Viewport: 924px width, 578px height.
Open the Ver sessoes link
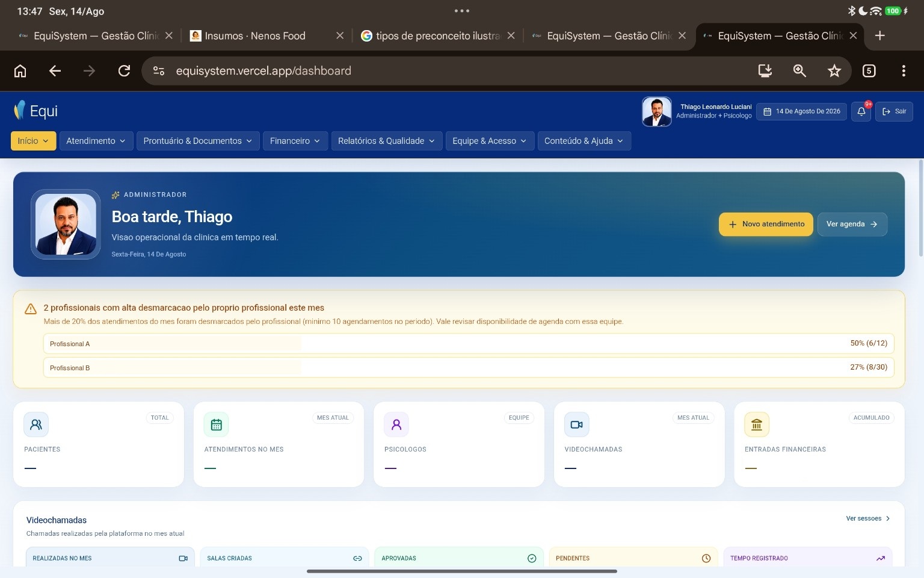(867, 518)
